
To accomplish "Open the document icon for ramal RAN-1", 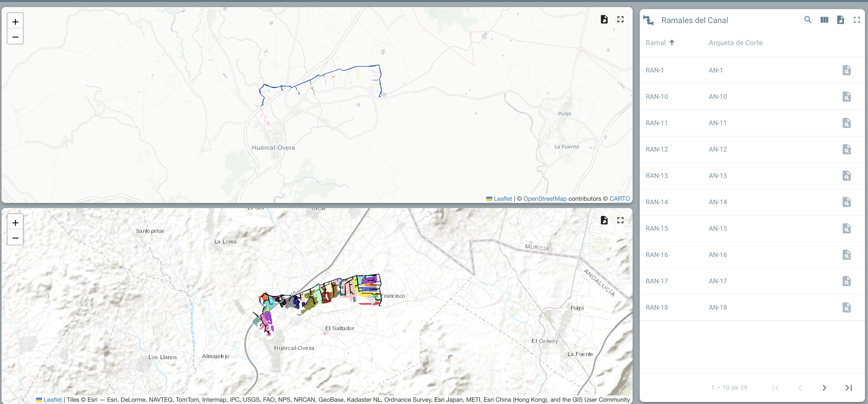I will click(x=846, y=70).
